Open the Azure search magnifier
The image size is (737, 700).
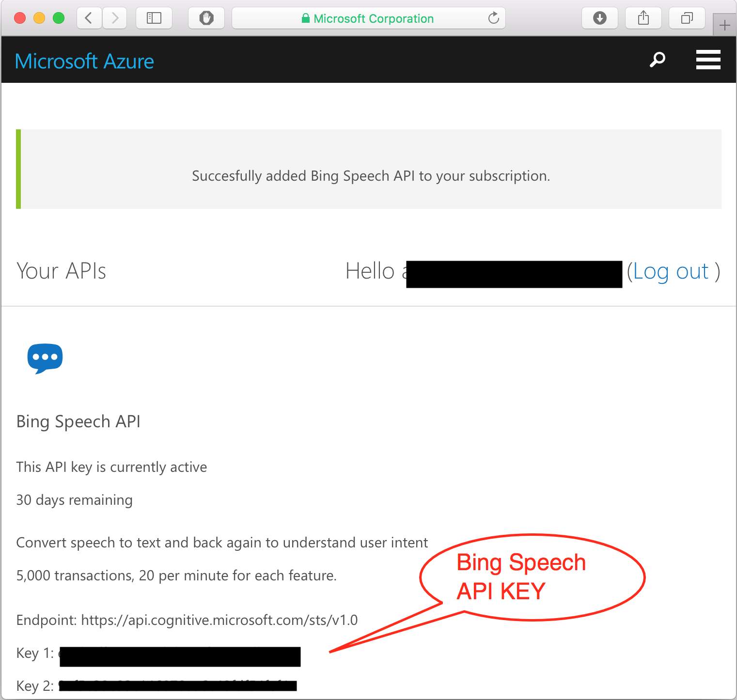658,60
